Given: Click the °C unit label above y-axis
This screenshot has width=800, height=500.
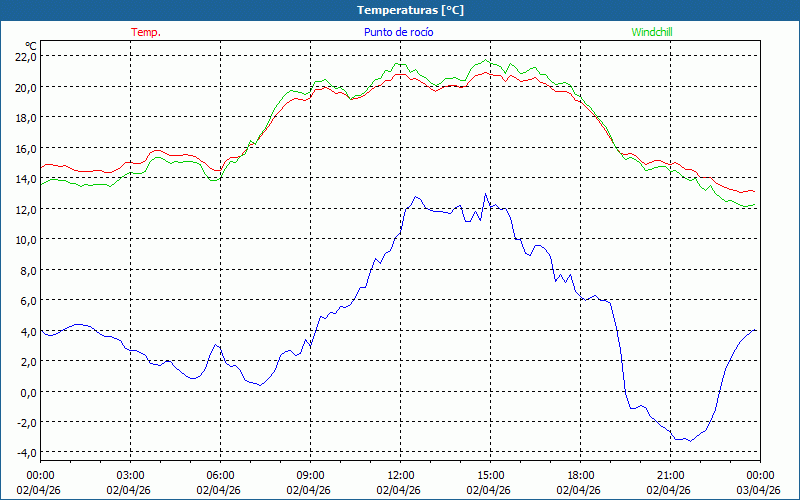Looking at the screenshot, I should pyautogui.click(x=31, y=45).
